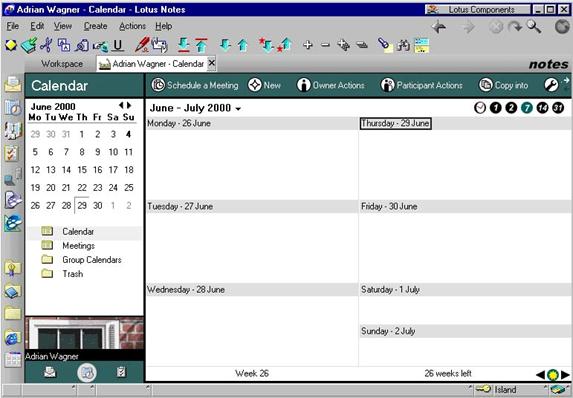
Task: Click Schedule a Meeting button
Action: 195,85
